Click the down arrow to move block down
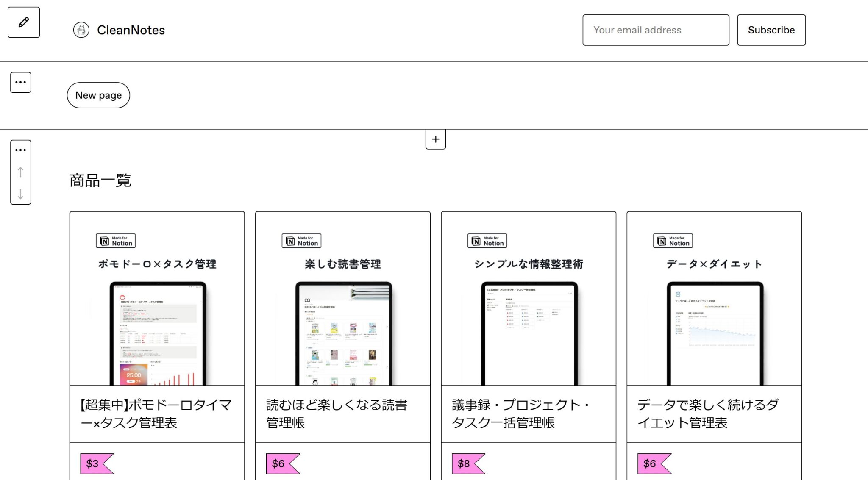Image resolution: width=868 pixels, height=480 pixels. pyautogui.click(x=20, y=196)
